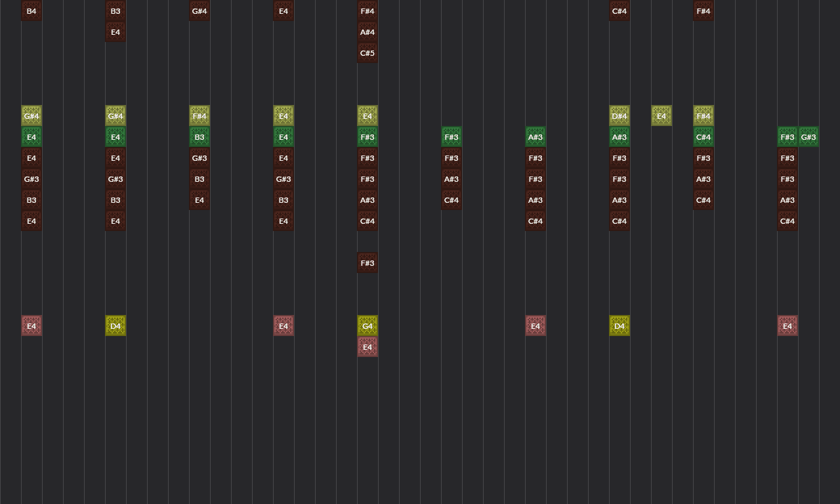Select the brown G#4 note in top row
Image resolution: width=840 pixels, height=504 pixels.
(x=199, y=10)
